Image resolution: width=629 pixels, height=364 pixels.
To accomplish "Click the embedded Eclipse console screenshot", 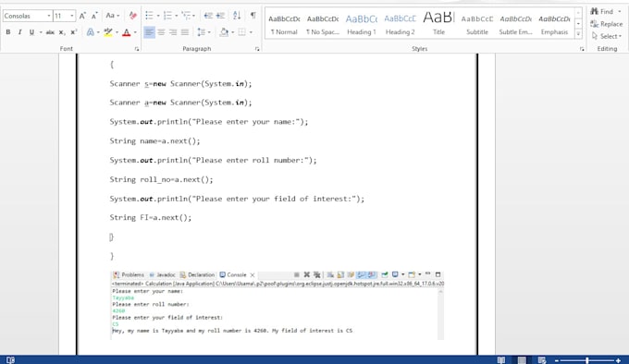I will [x=277, y=305].
